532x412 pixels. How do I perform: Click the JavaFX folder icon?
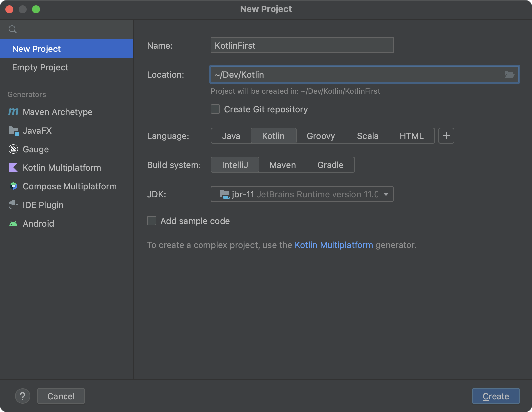(13, 131)
